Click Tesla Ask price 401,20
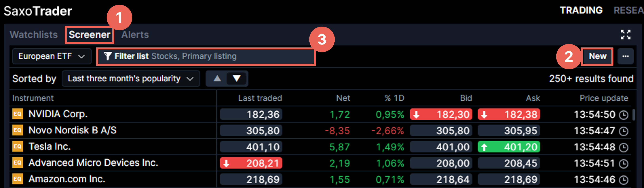644x188 pixels. 509,147
